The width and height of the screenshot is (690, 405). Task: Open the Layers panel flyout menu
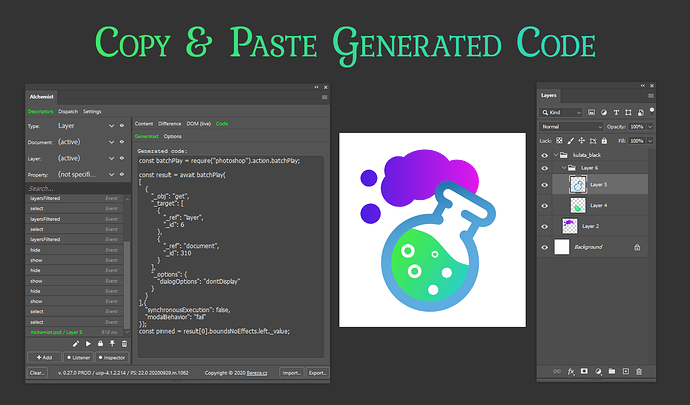pos(651,96)
